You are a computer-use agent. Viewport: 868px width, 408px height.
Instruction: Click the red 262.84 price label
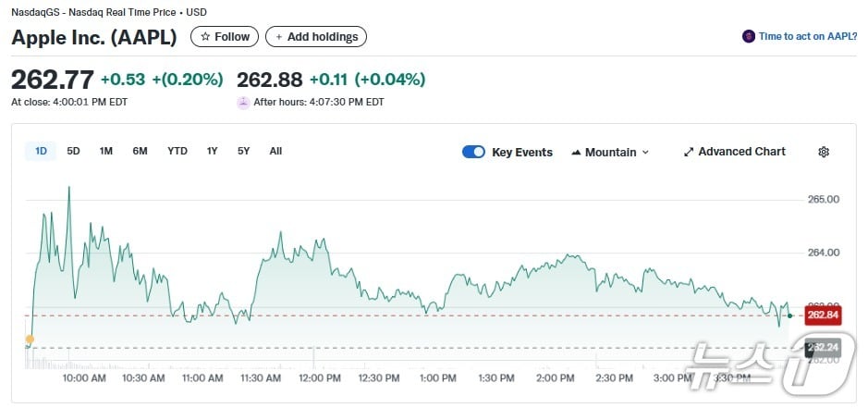pyautogui.click(x=822, y=315)
